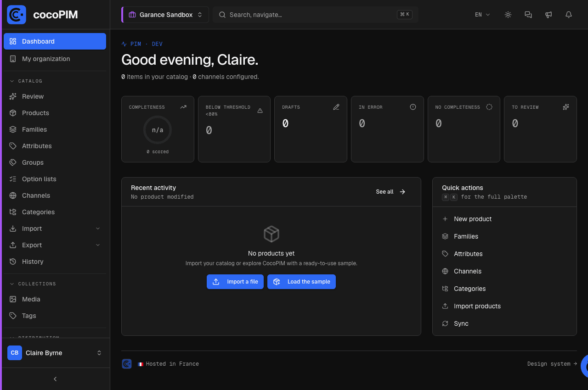Open Claire Byrne user menu
Image resolution: width=588 pixels, height=390 pixels.
click(x=55, y=353)
